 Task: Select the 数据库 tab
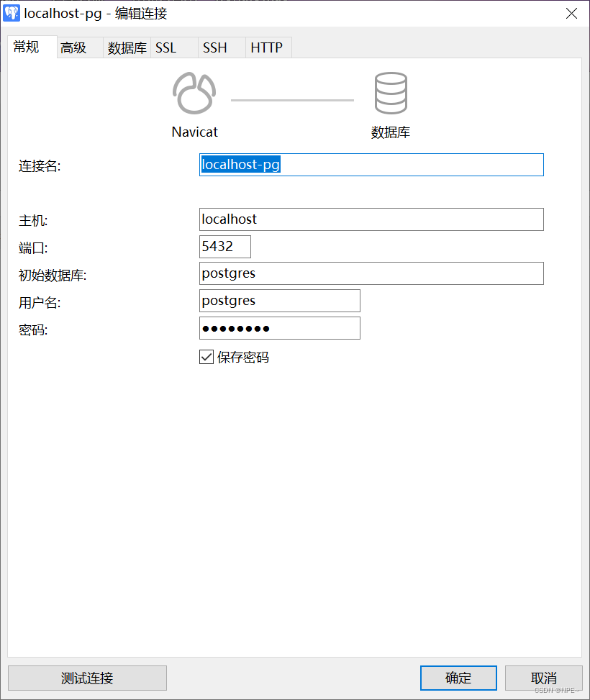pos(127,47)
